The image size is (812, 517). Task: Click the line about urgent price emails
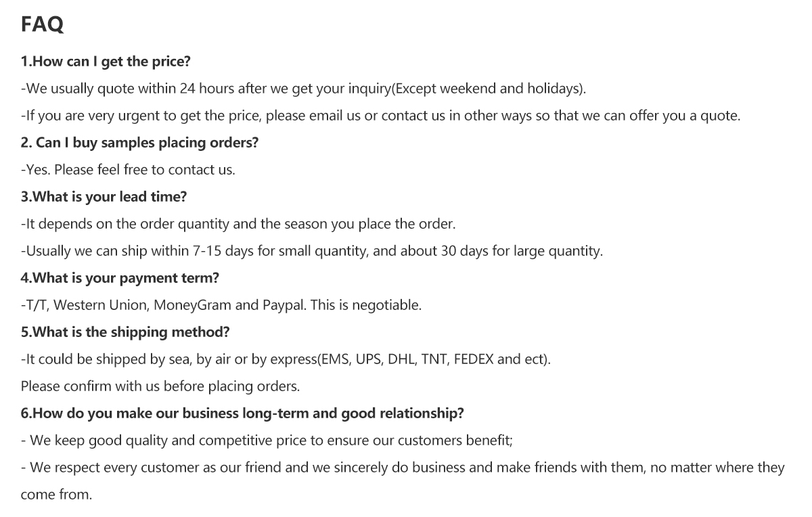[381, 116]
